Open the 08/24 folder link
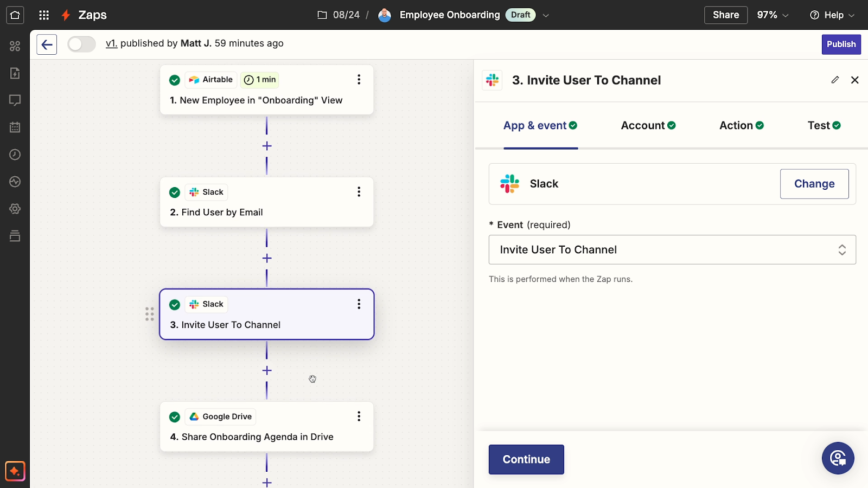Screen dimensions: 868x488 346,15
